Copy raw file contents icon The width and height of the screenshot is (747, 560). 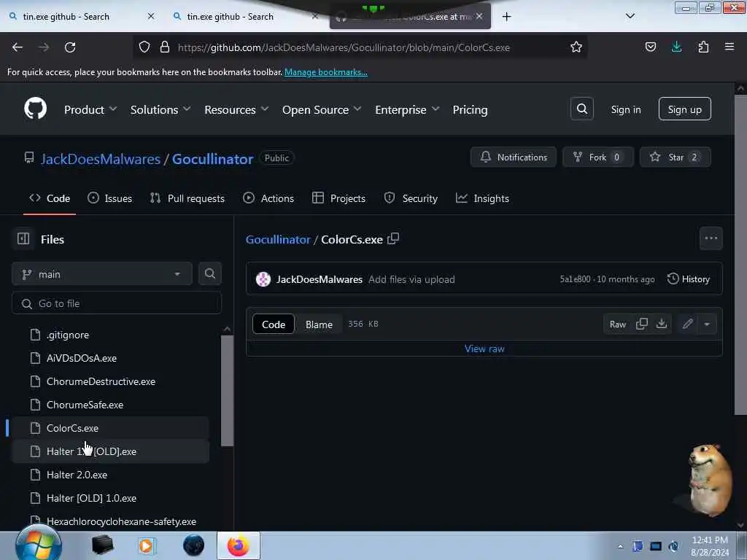click(642, 324)
